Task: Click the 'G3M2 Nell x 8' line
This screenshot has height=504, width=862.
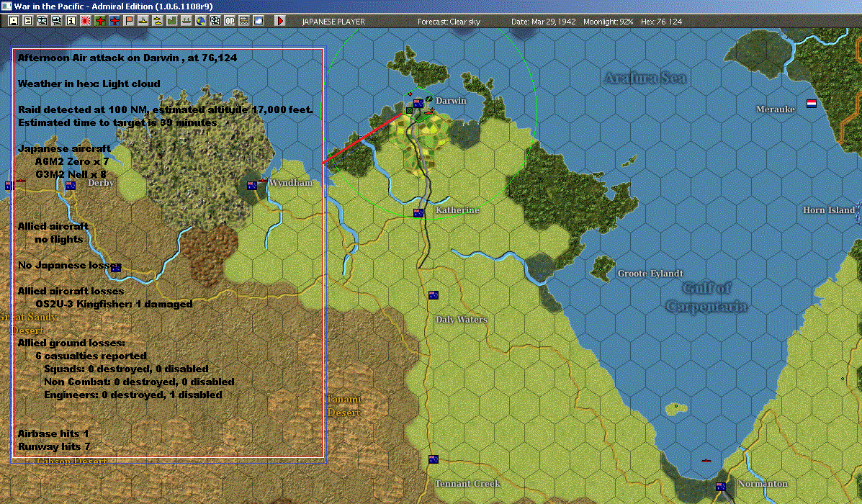Action: (x=71, y=174)
